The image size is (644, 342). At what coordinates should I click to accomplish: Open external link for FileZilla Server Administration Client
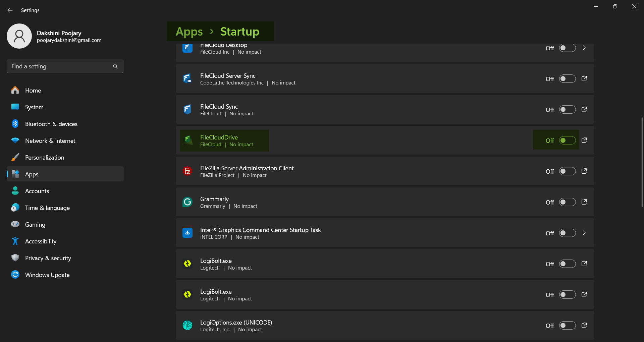[x=584, y=171]
